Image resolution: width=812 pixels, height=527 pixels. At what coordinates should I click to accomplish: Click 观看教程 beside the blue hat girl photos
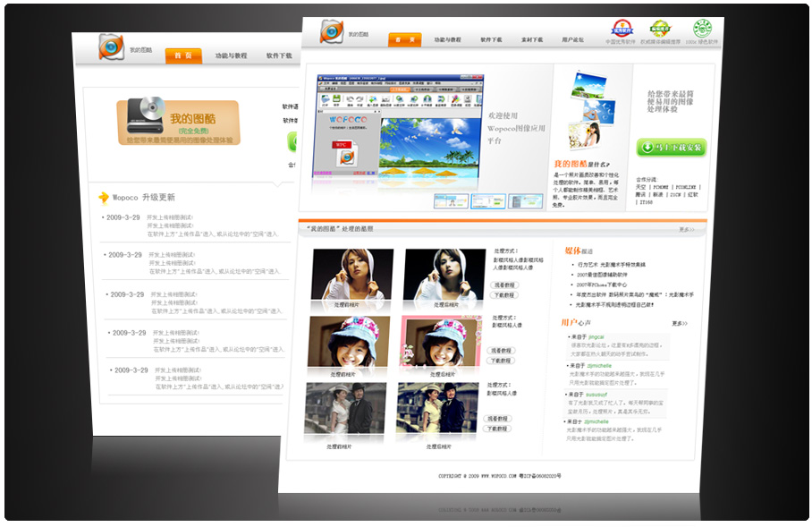[501, 351]
